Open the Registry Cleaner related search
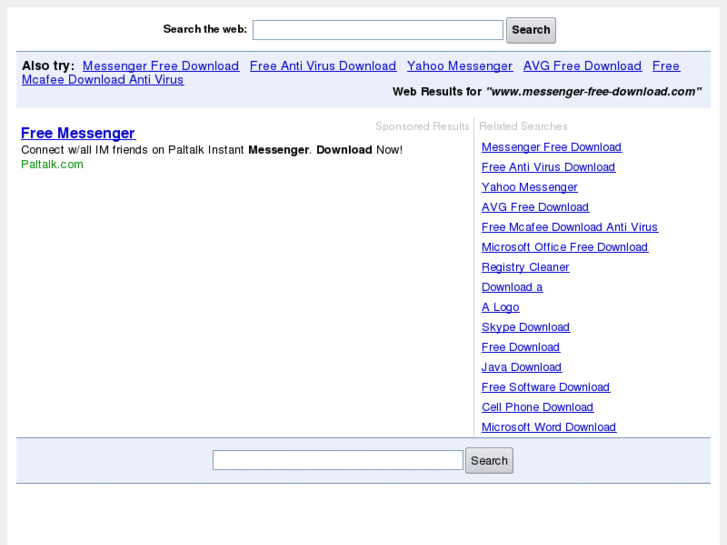This screenshot has width=727, height=545. point(525,267)
